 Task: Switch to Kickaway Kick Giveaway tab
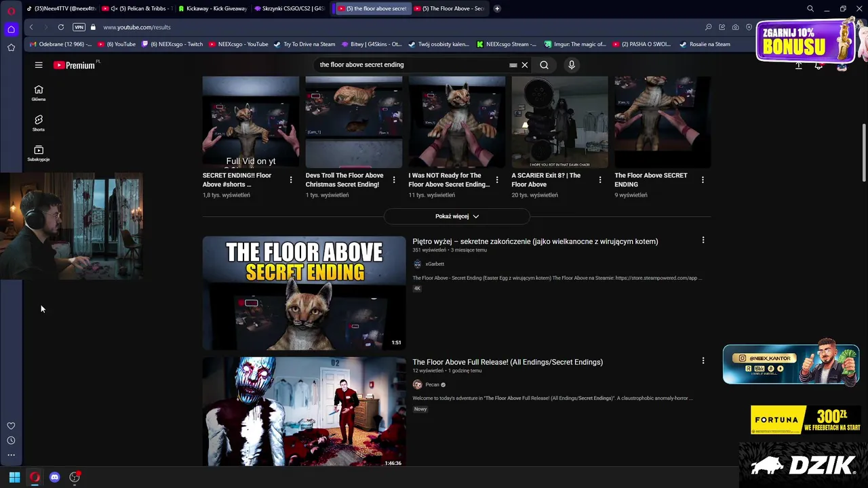click(x=213, y=9)
